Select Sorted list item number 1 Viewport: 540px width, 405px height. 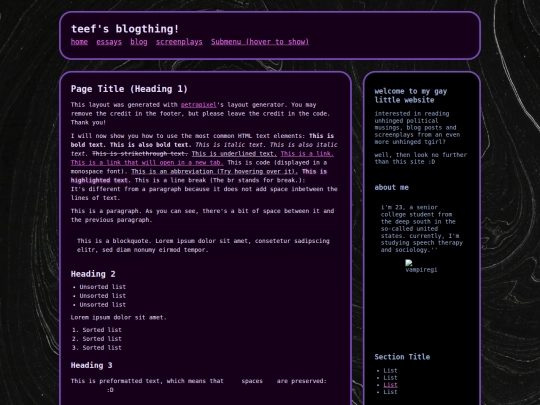[x=102, y=330]
